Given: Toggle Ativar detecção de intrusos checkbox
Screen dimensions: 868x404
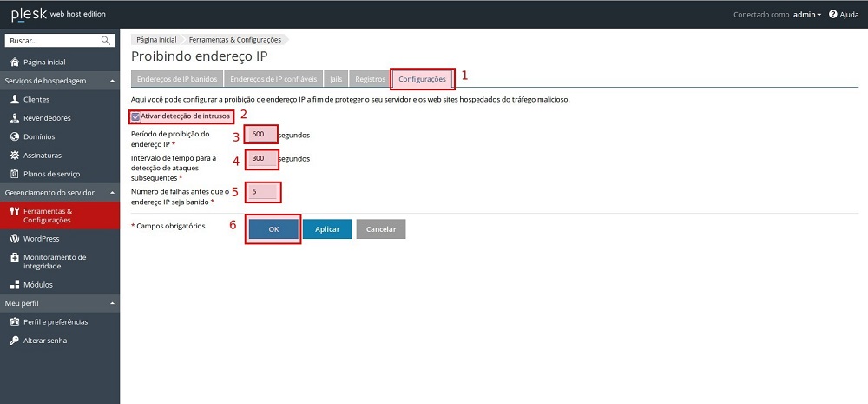Looking at the screenshot, I should point(135,116).
